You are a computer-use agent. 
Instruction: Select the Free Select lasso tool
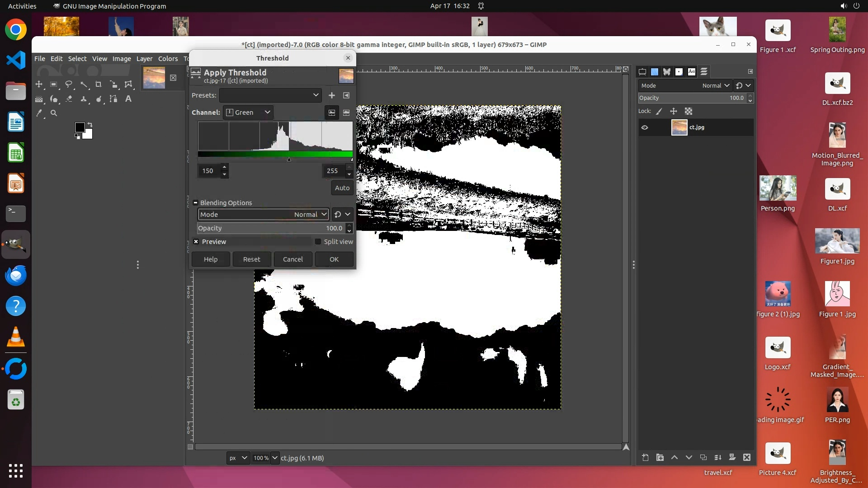pos(69,84)
